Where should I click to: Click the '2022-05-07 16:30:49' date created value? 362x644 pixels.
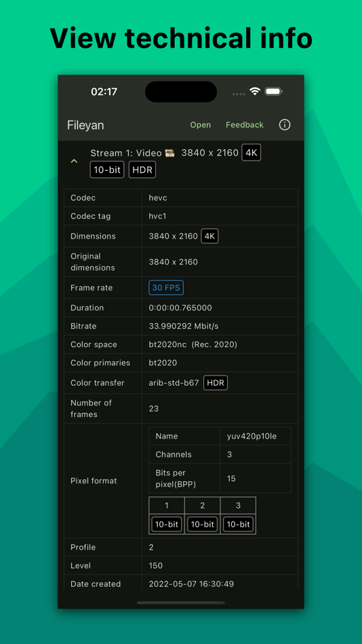(x=191, y=584)
